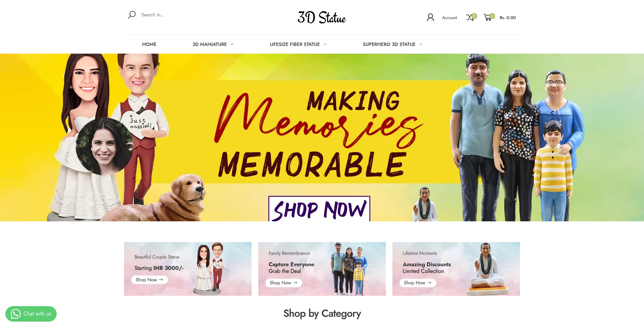
Task: Open the Chat with us button
Action: point(31,314)
